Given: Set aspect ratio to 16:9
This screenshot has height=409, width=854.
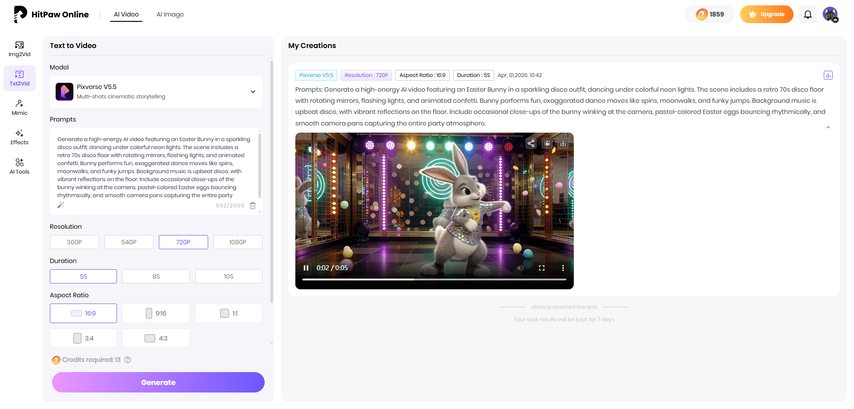Looking at the screenshot, I should [83, 313].
